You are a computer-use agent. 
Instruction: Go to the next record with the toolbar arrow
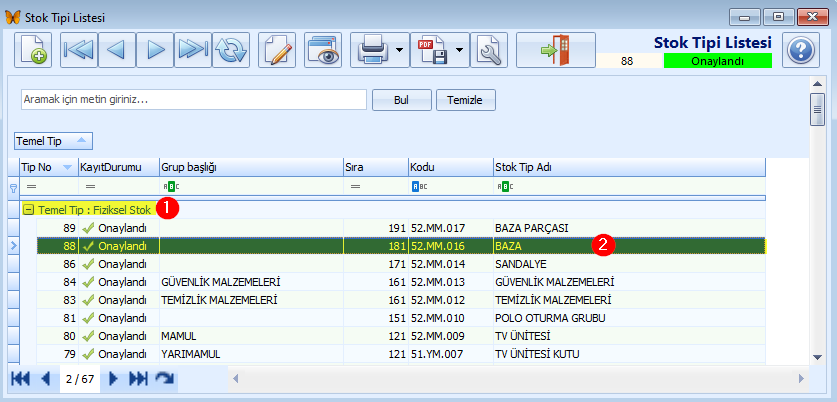click(155, 50)
